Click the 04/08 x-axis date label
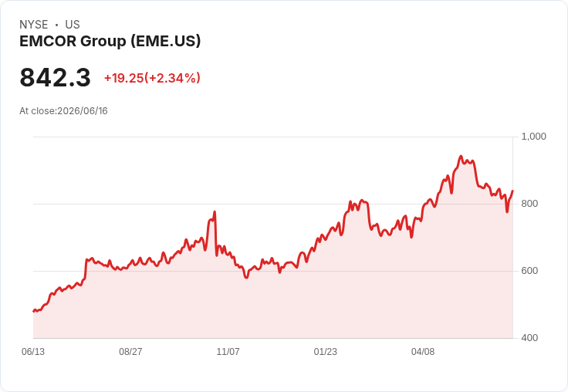This screenshot has height=392, width=568. coord(423,351)
